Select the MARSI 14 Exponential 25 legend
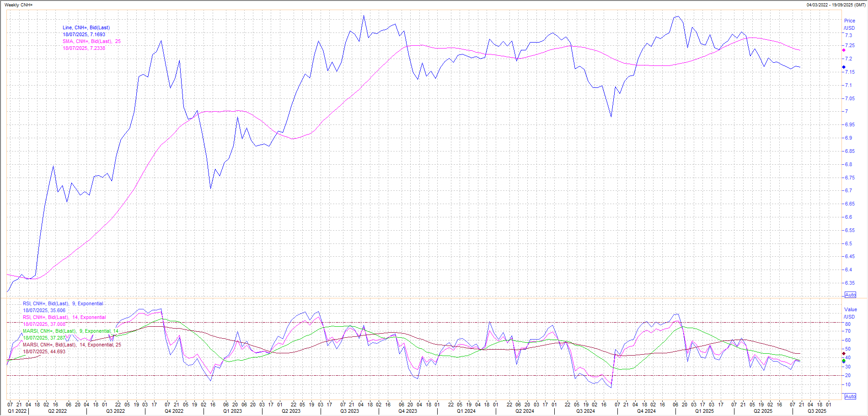The width and height of the screenshot is (868, 416). [x=72, y=345]
